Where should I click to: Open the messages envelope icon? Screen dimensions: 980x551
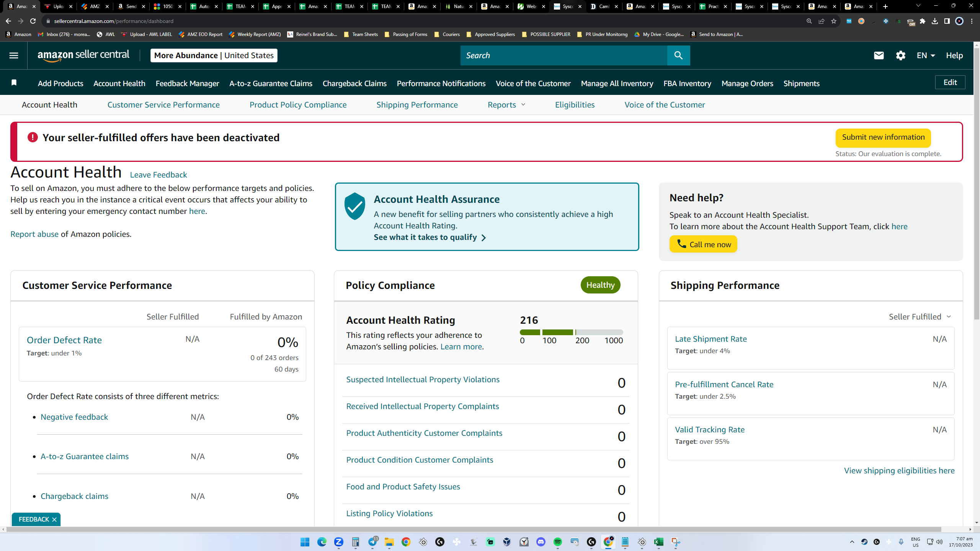point(879,55)
